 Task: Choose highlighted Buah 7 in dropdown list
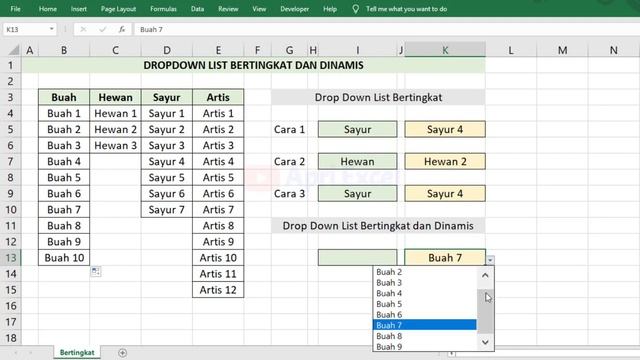pyautogui.click(x=424, y=325)
